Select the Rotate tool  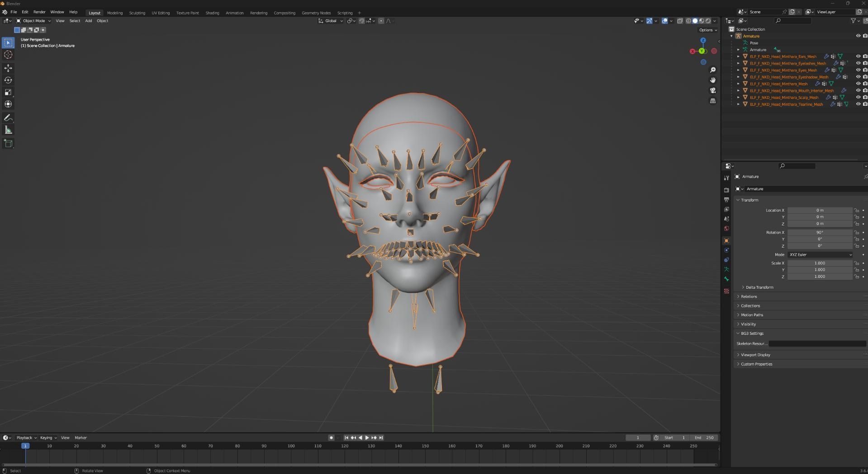[8, 80]
